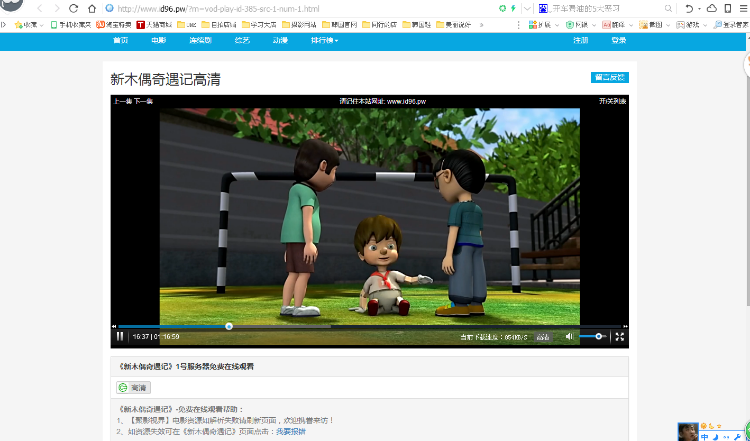Open the 连续剧 navigation item

click(200, 41)
